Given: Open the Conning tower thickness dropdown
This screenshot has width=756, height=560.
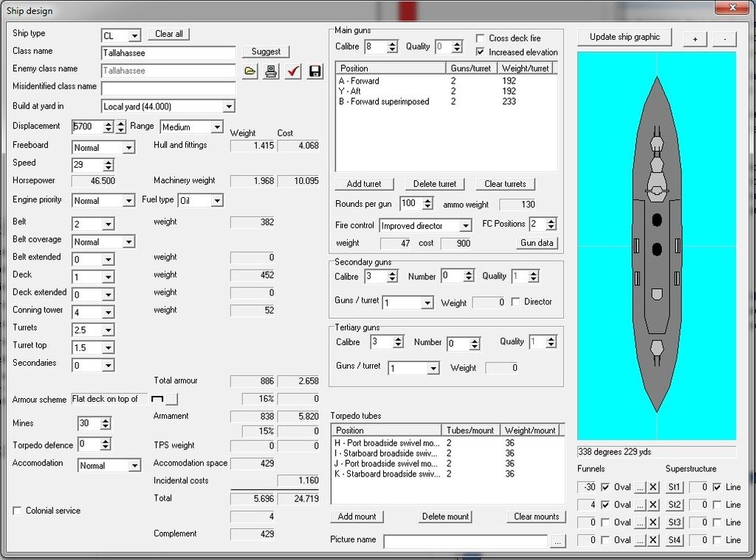Looking at the screenshot, I should [x=109, y=313].
